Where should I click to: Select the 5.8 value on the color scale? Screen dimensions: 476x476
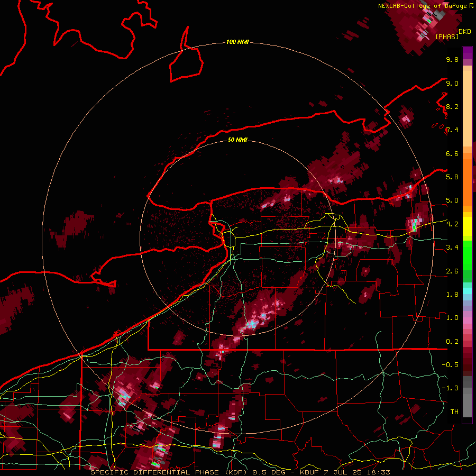(x=452, y=177)
